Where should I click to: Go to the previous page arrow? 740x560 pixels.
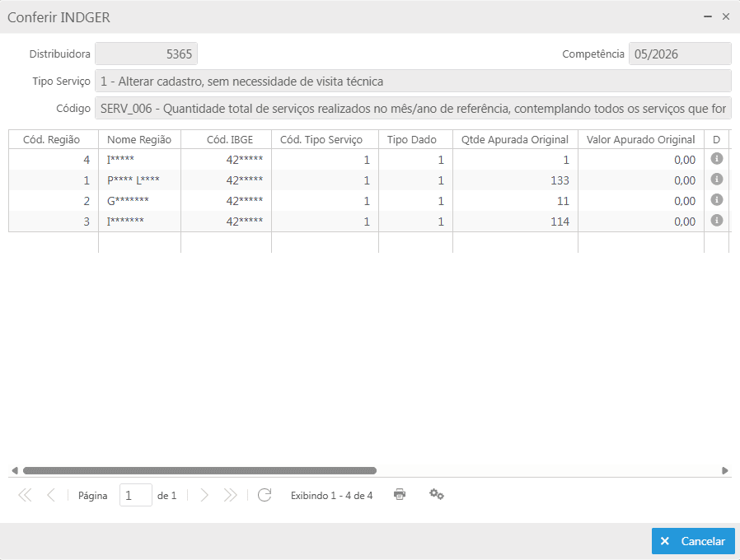[51, 495]
